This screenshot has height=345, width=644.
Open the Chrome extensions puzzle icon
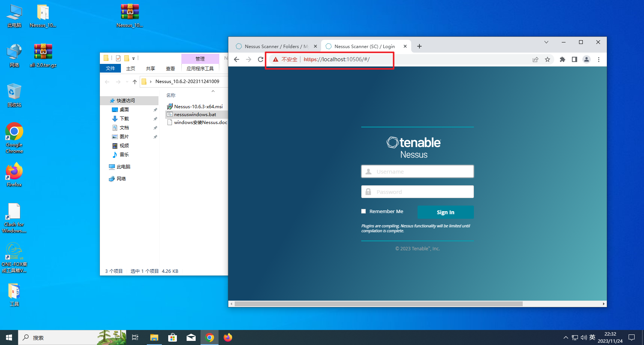click(x=562, y=59)
